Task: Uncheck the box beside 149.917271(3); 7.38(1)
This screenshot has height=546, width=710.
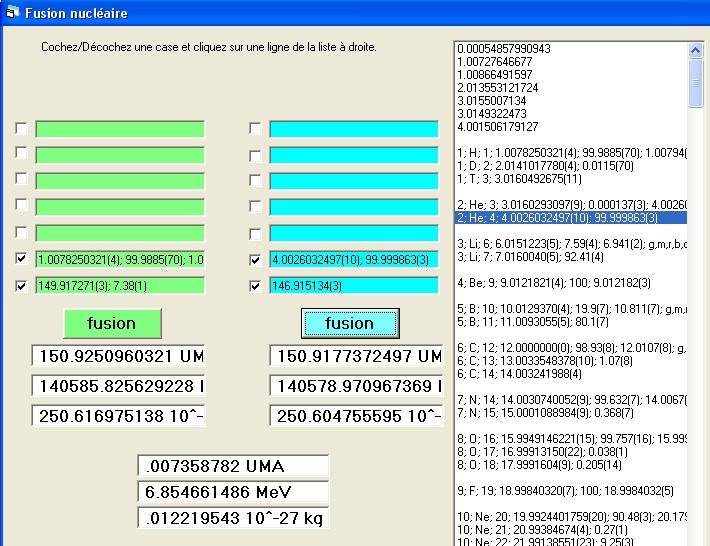Action: click(21, 286)
